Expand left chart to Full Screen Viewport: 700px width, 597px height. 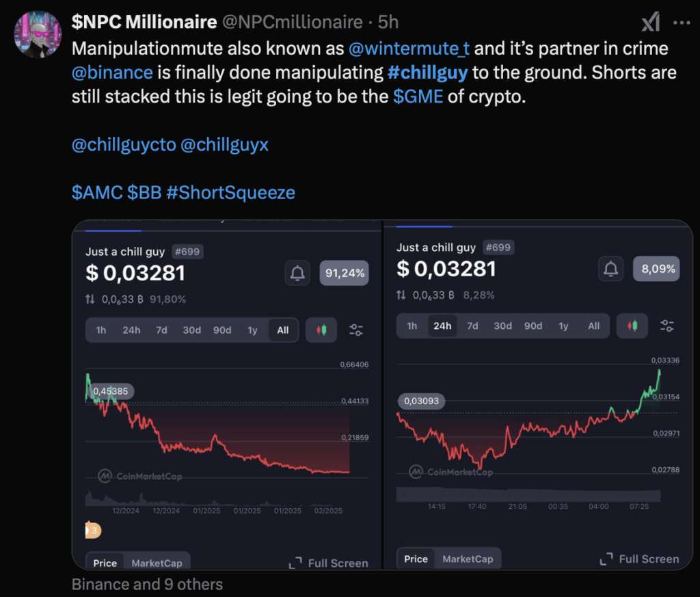[x=328, y=563]
